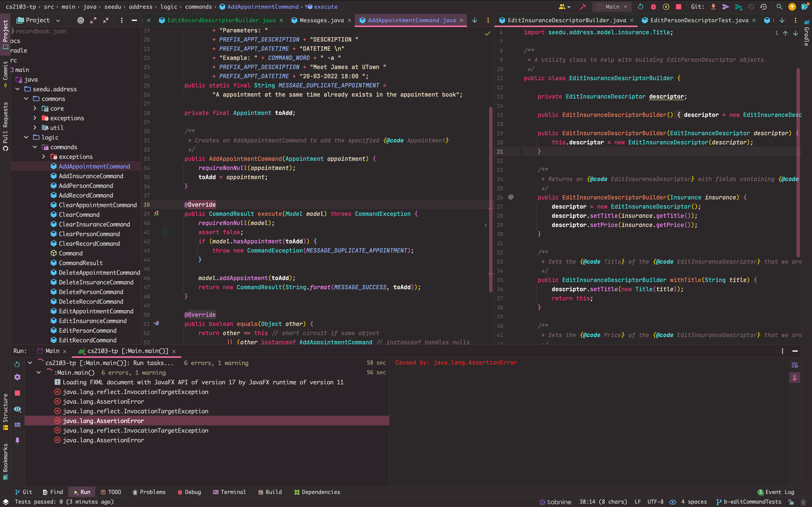
Task: Expand the exceptions folder under commands
Action: [x=43, y=157]
